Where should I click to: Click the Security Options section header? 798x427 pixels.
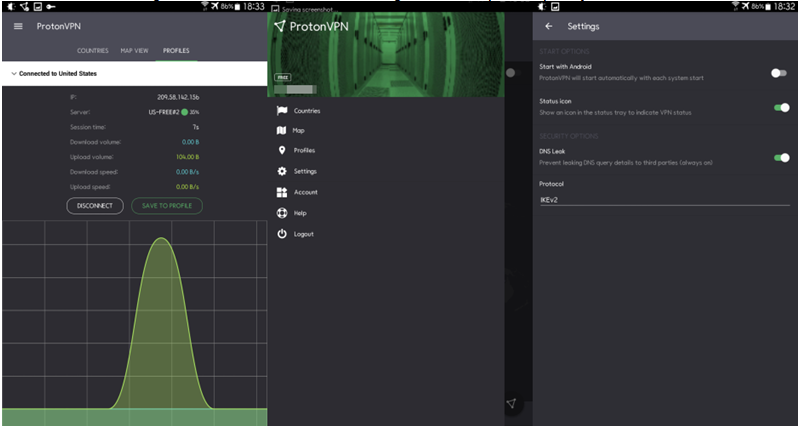point(568,136)
